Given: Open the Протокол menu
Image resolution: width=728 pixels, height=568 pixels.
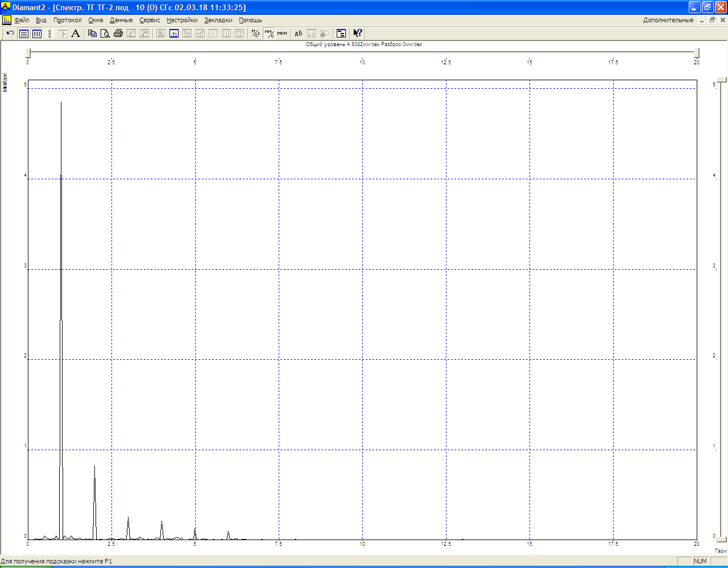Looking at the screenshot, I should click(68, 20).
